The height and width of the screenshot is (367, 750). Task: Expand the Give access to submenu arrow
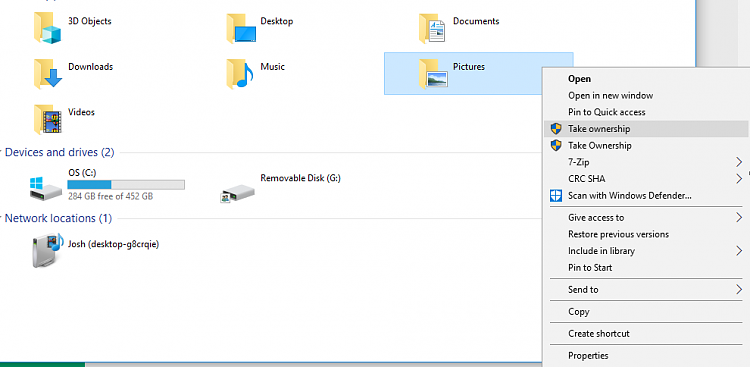(x=739, y=218)
